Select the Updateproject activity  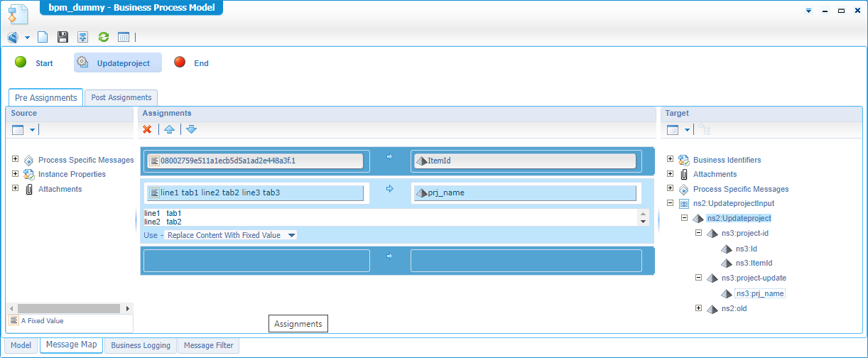[118, 63]
